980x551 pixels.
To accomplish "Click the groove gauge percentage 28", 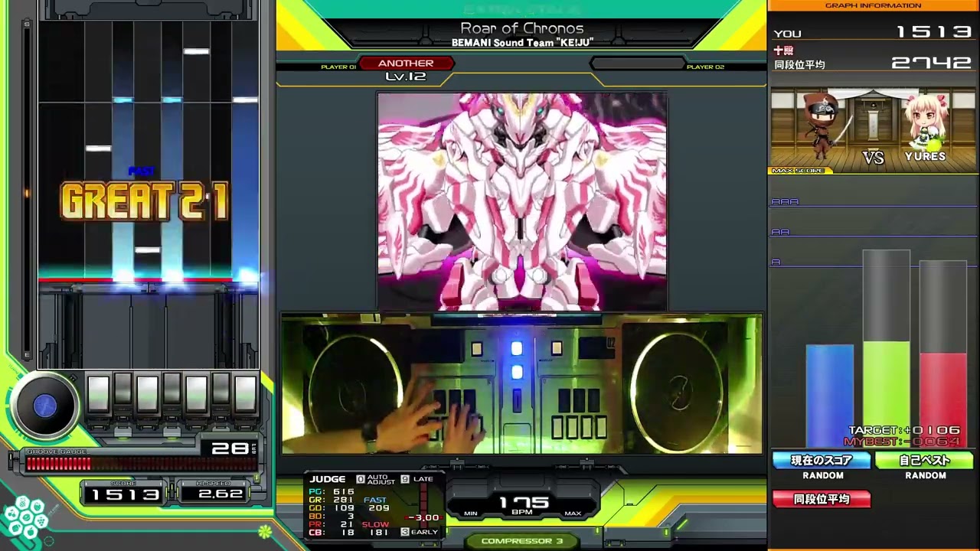I will pos(230,448).
